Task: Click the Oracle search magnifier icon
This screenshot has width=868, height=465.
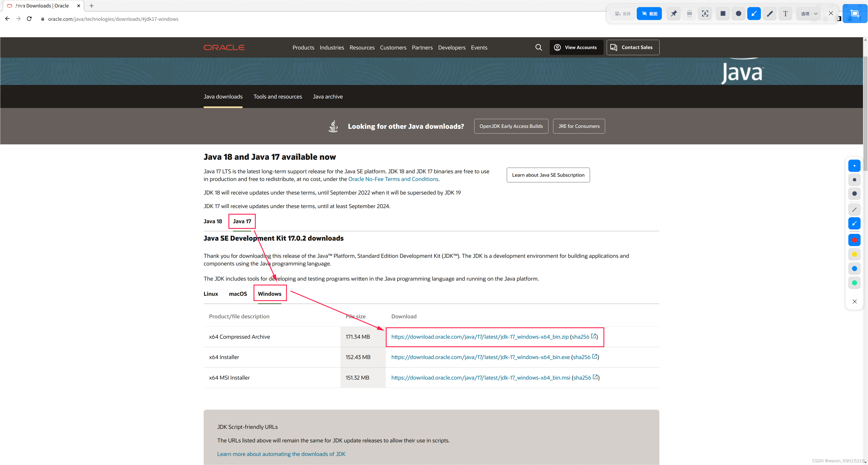Action: tap(538, 47)
